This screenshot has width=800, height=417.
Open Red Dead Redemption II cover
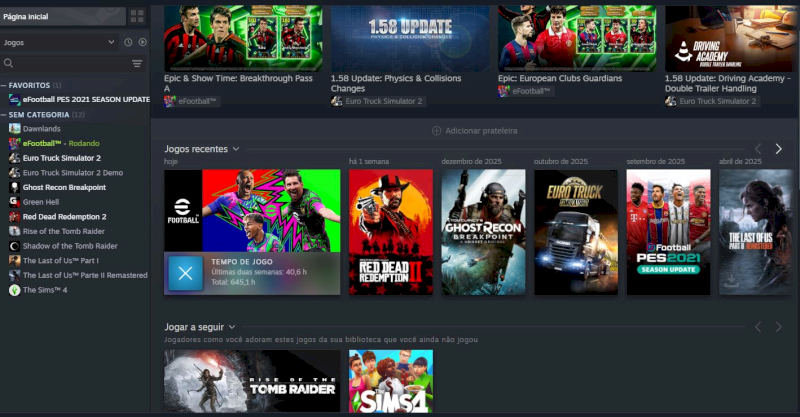(x=391, y=232)
